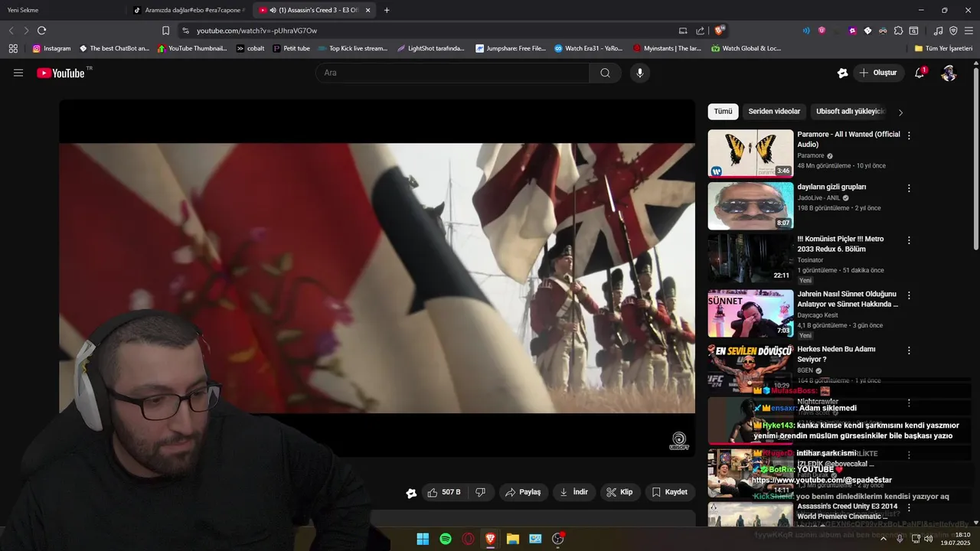Open File Explorer from the taskbar
980x551 pixels.
click(513, 539)
